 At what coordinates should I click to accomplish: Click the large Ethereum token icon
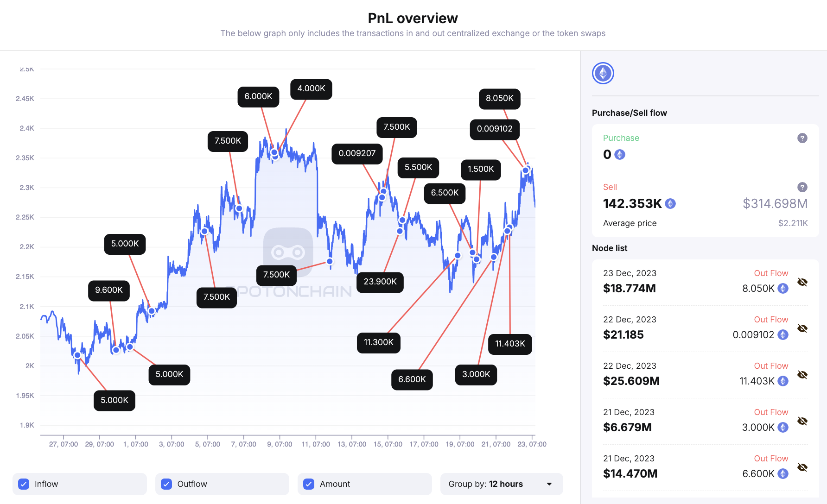coord(603,73)
